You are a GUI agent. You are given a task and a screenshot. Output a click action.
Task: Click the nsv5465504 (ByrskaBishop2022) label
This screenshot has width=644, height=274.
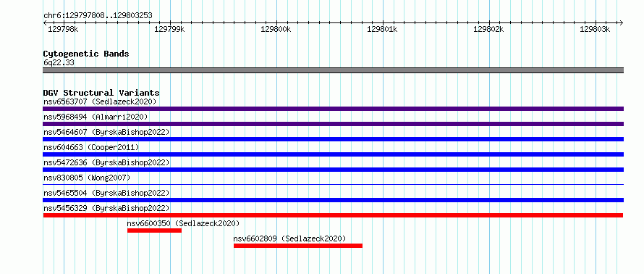pos(106,193)
